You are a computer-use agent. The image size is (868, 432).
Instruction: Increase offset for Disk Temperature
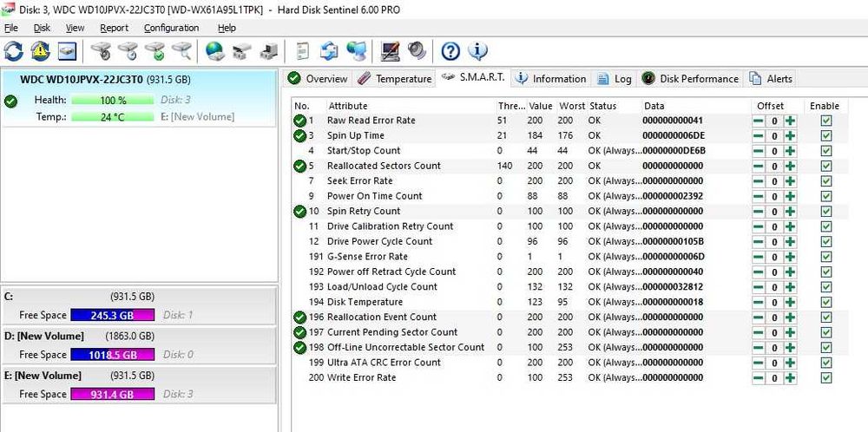pos(791,302)
